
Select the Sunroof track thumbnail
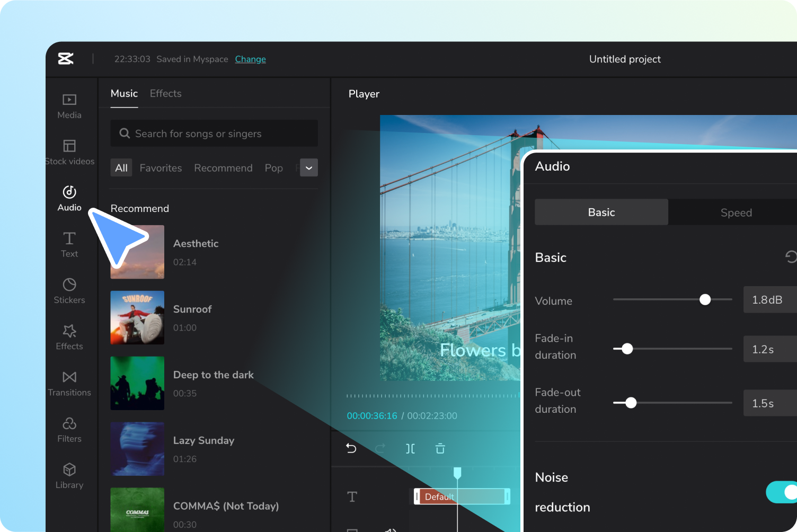[x=137, y=317]
